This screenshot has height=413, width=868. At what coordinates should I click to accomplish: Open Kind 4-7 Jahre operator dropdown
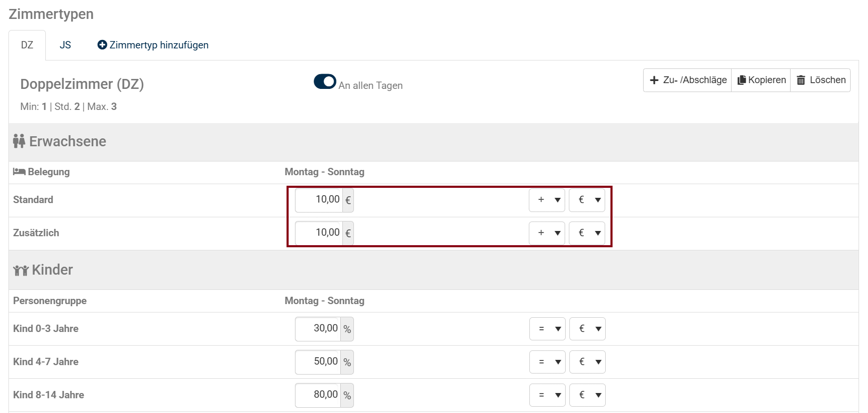click(547, 362)
